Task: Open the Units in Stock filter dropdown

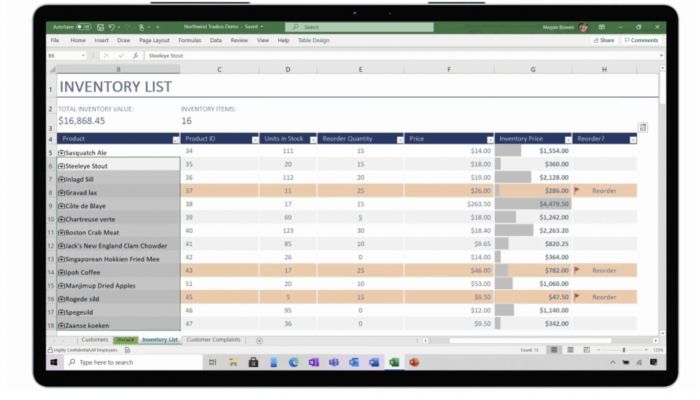Action: point(313,140)
